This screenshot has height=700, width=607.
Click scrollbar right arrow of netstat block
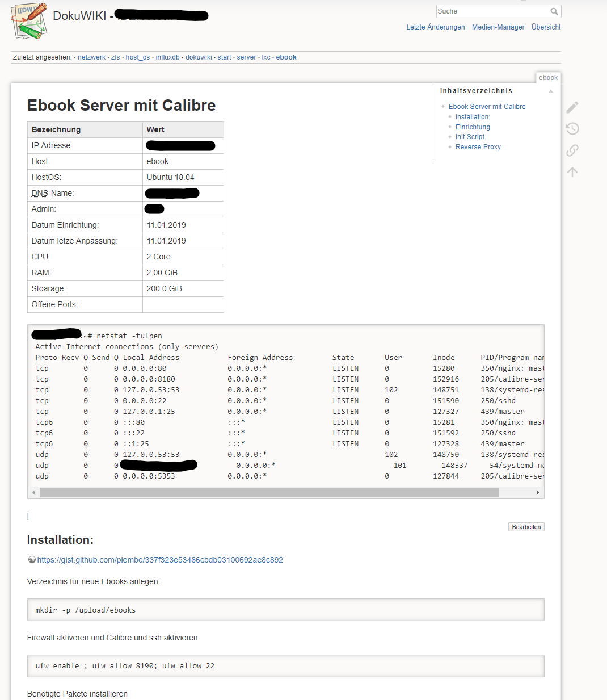coord(538,492)
